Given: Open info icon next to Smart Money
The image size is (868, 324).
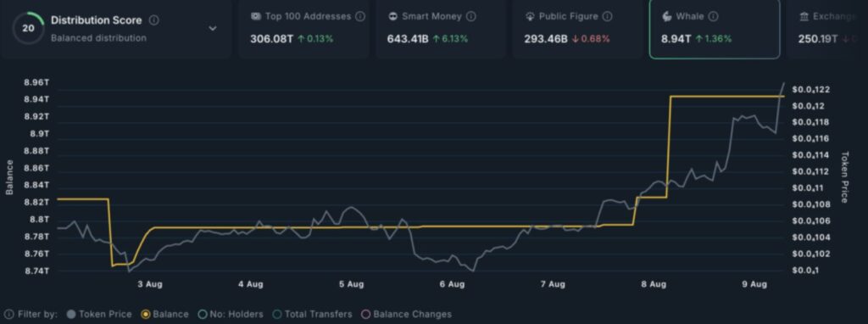Looking at the screenshot, I should pyautogui.click(x=471, y=17).
